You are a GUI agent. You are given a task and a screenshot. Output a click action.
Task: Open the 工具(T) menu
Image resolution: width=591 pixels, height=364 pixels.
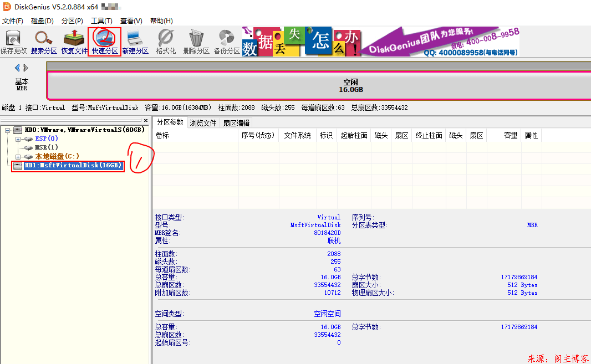pos(101,20)
